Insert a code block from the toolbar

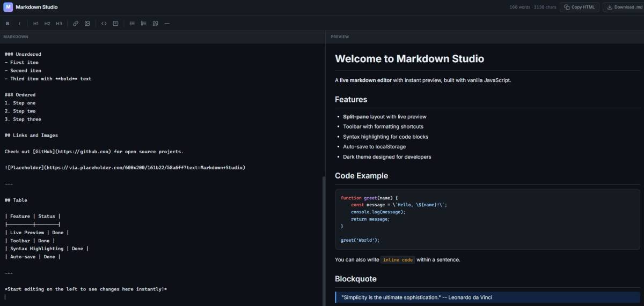[115, 24]
